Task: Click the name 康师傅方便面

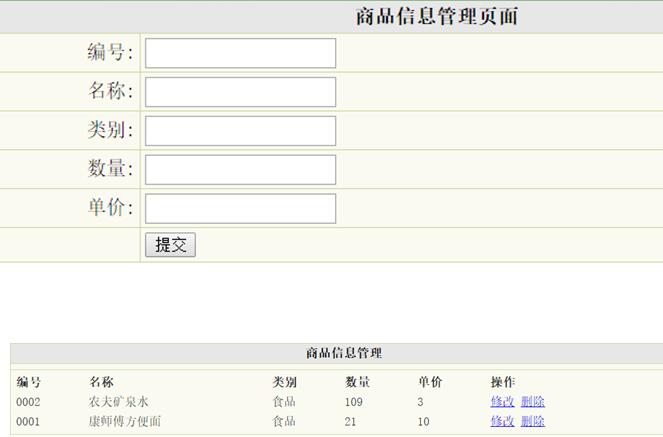Action: coord(125,421)
